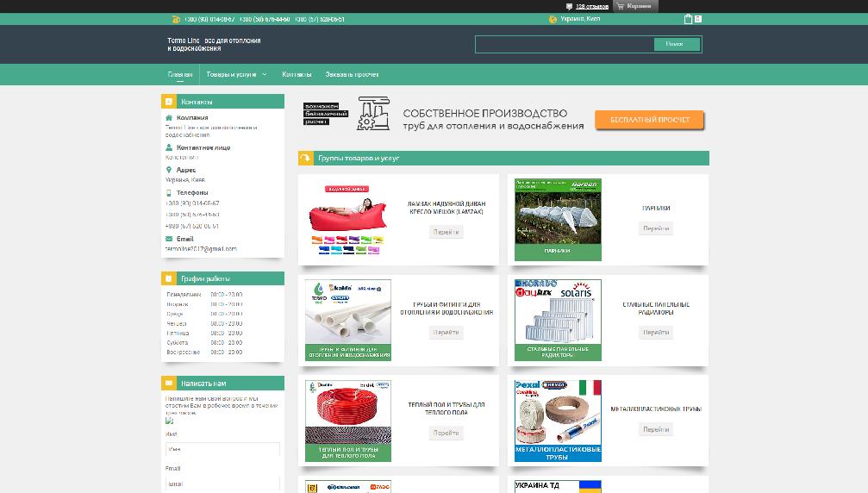This screenshot has width=868, height=493.
Task: Open the pipes and fittings product thumbnail
Action: point(347,320)
